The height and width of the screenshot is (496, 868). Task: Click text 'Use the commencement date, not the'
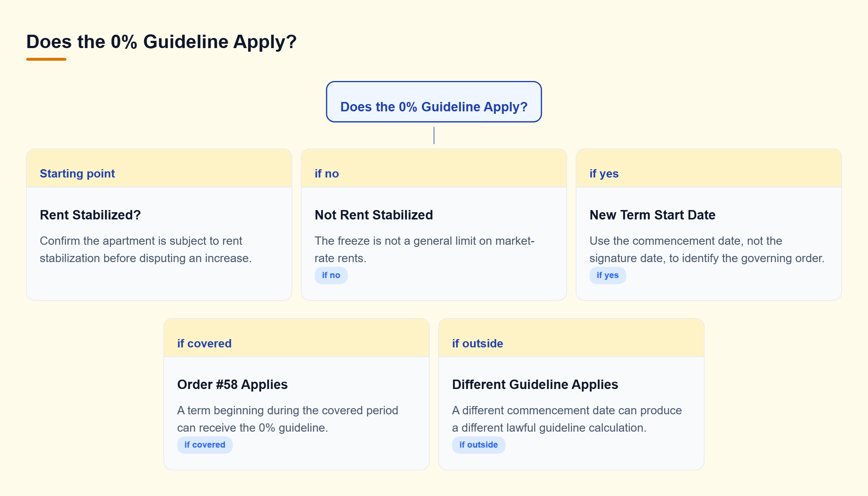[x=685, y=241]
